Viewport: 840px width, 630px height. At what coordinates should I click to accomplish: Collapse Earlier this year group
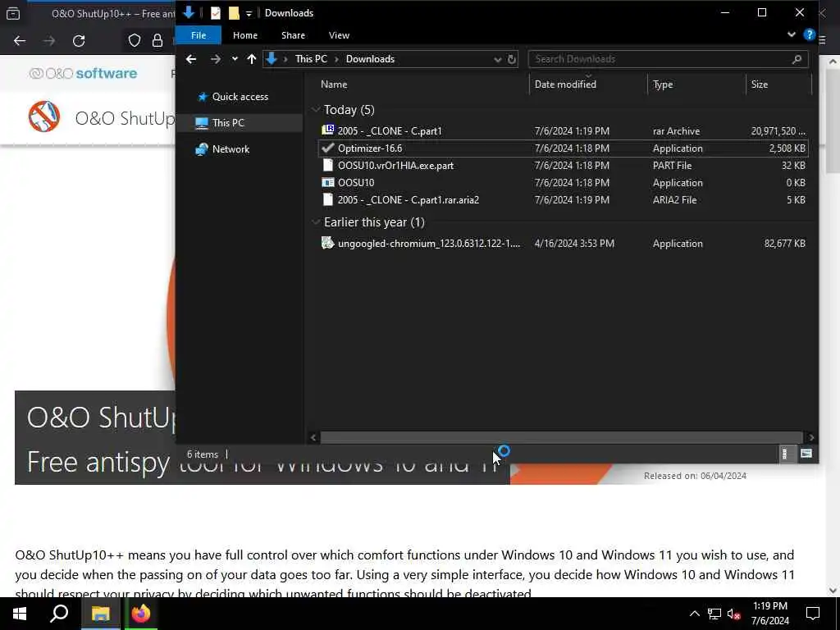pyautogui.click(x=316, y=222)
